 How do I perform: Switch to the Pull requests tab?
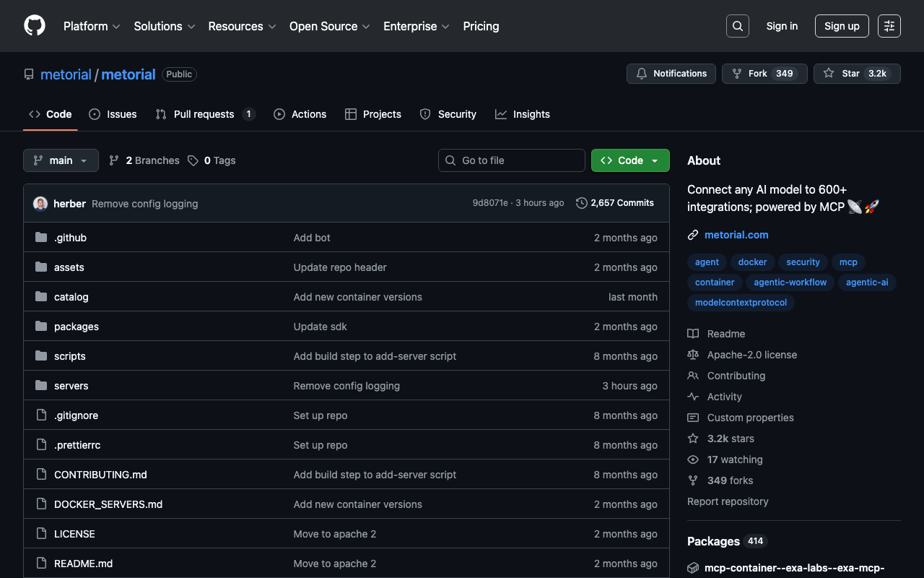click(205, 114)
